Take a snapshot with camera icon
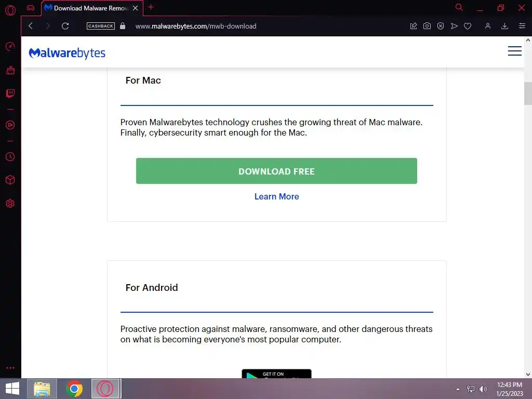The width and height of the screenshot is (532, 399). (x=427, y=26)
